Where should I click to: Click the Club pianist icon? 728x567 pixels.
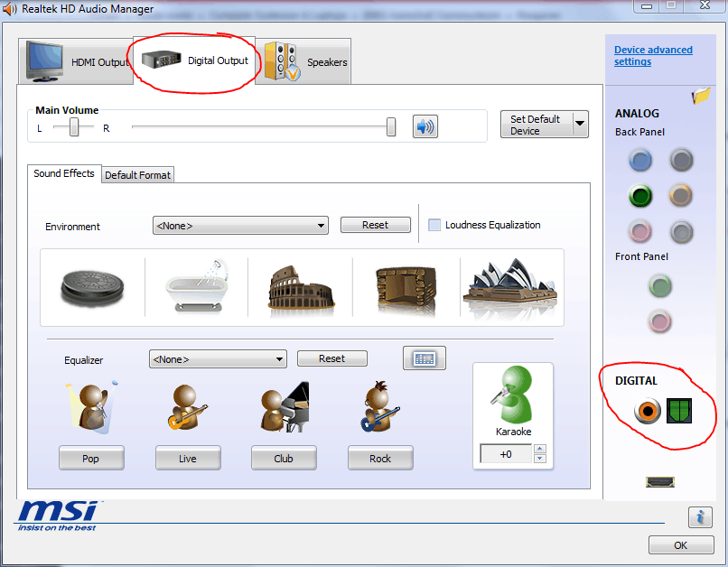(x=285, y=407)
